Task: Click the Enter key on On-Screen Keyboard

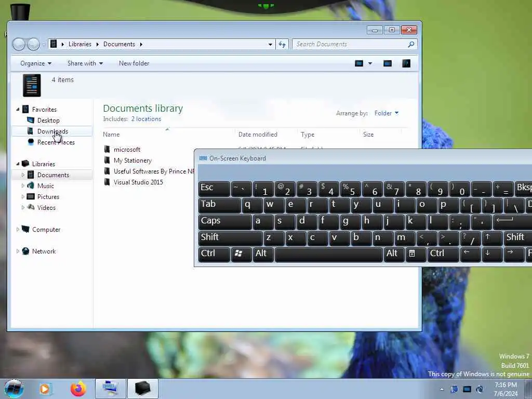Action: coord(512,222)
